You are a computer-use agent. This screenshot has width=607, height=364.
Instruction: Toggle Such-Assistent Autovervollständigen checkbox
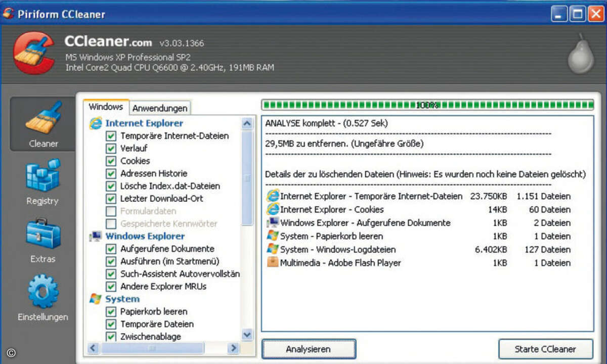[111, 274]
